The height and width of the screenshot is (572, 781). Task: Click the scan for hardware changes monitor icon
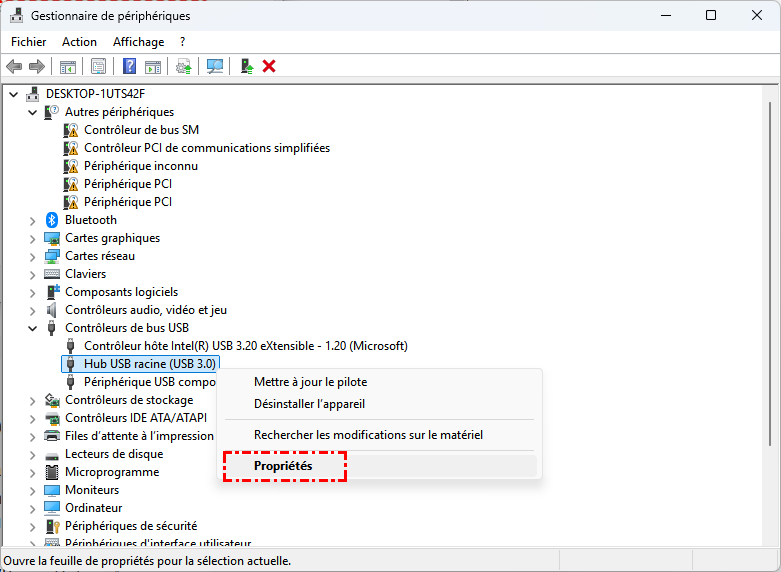coord(214,66)
